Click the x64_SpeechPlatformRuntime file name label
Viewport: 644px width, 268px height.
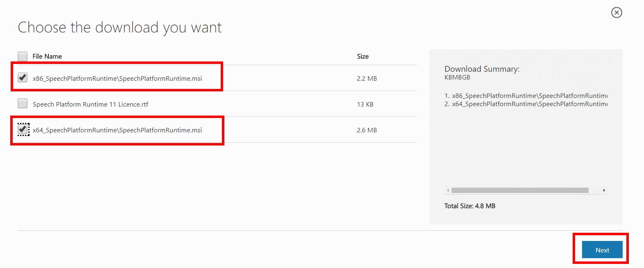tap(117, 130)
